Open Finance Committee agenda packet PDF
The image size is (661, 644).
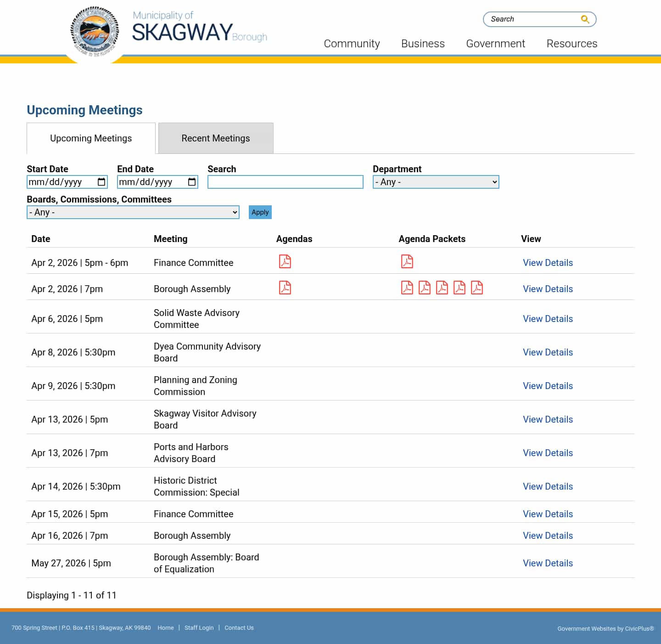[x=407, y=261]
